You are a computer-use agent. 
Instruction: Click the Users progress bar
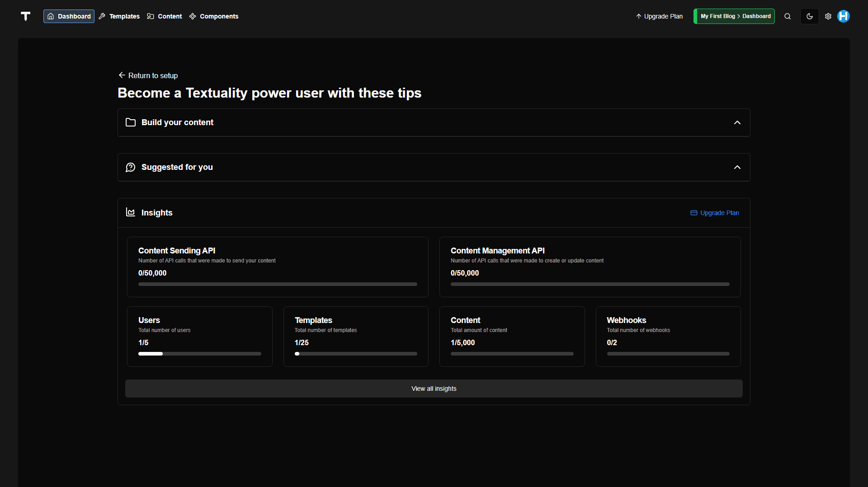pos(199,354)
